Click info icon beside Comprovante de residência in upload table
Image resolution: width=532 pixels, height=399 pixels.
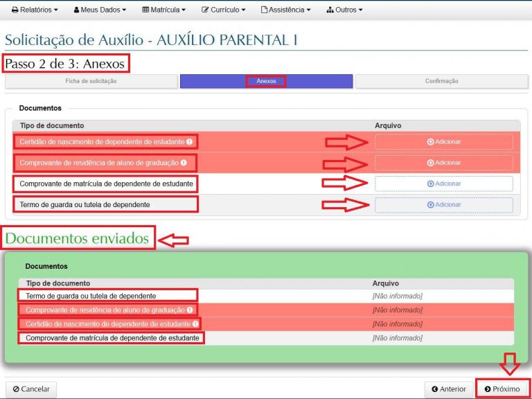[x=184, y=163]
